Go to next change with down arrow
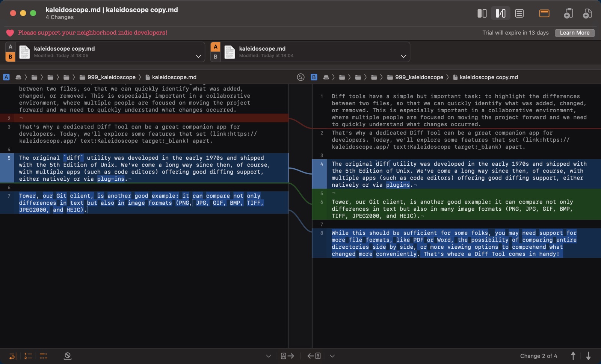The width and height of the screenshot is (601, 364). tap(588, 355)
